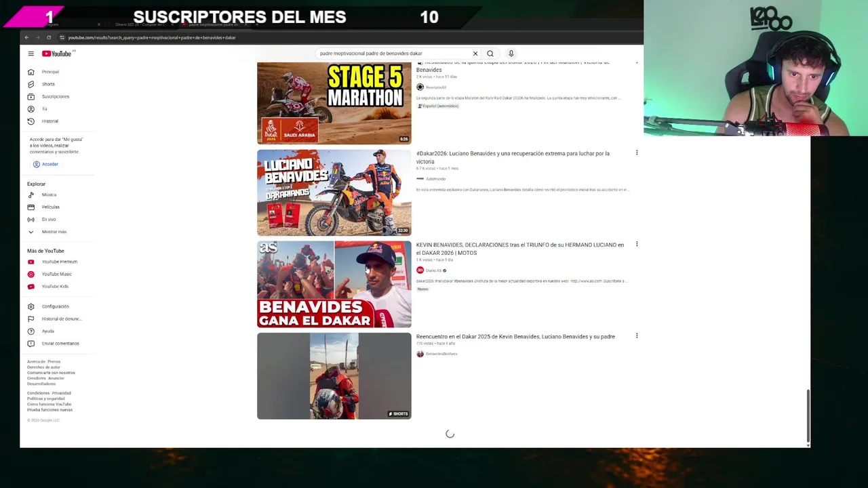The height and width of the screenshot is (488, 868).
Task: Click the YouTube logo
Action: (x=56, y=54)
